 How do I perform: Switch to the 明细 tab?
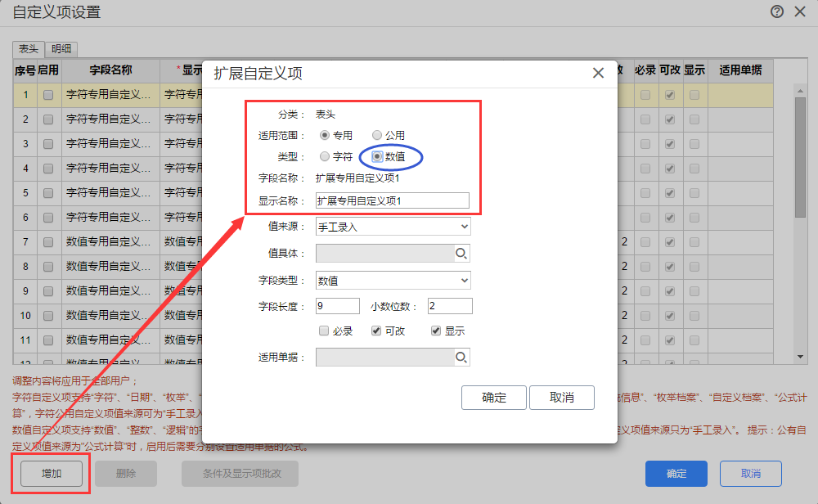pos(61,49)
